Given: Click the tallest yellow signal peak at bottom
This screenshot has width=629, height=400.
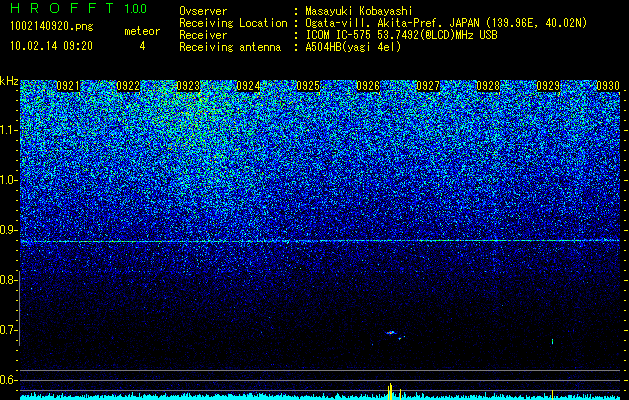Looking at the screenshot, I should tap(390, 392).
